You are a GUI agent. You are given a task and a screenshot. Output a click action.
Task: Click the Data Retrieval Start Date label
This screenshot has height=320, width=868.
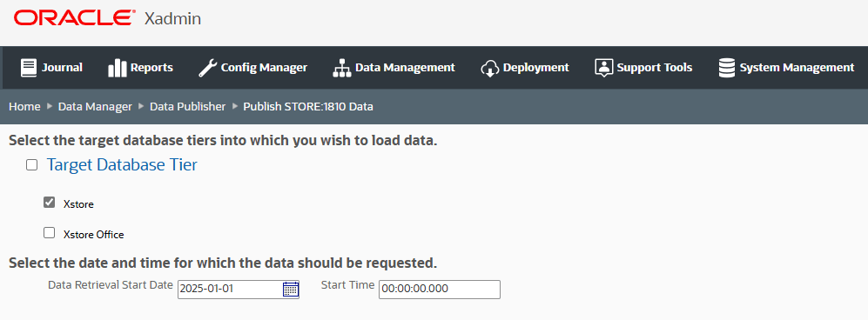[111, 285]
